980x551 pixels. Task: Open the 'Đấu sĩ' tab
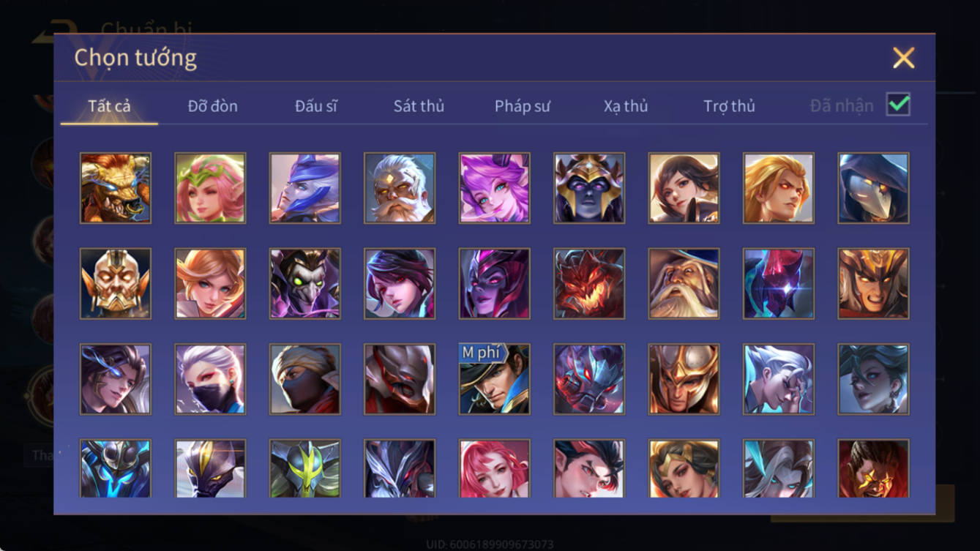point(316,106)
